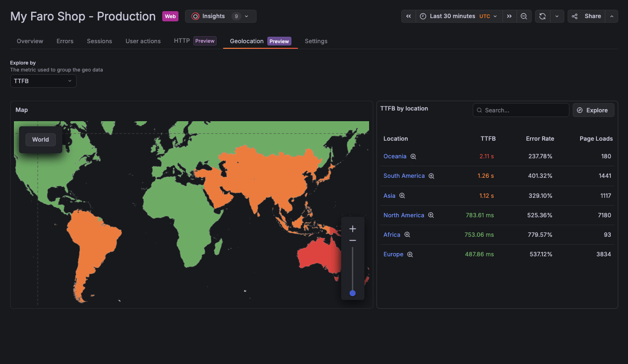Zoom into North America via its magnifier icon
Image resolution: width=628 pixels, height=364 pixels.
tap(431, 215)
